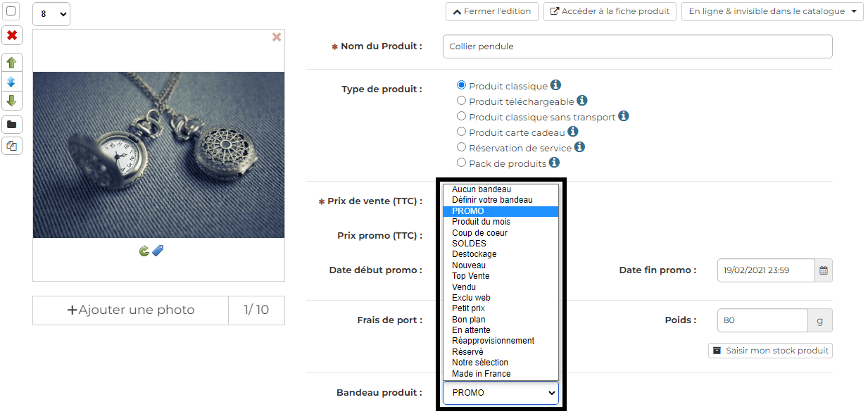
Task: Collapse the "Bandeau produit" select showing PROMO
Action: [x=501, y=393]
